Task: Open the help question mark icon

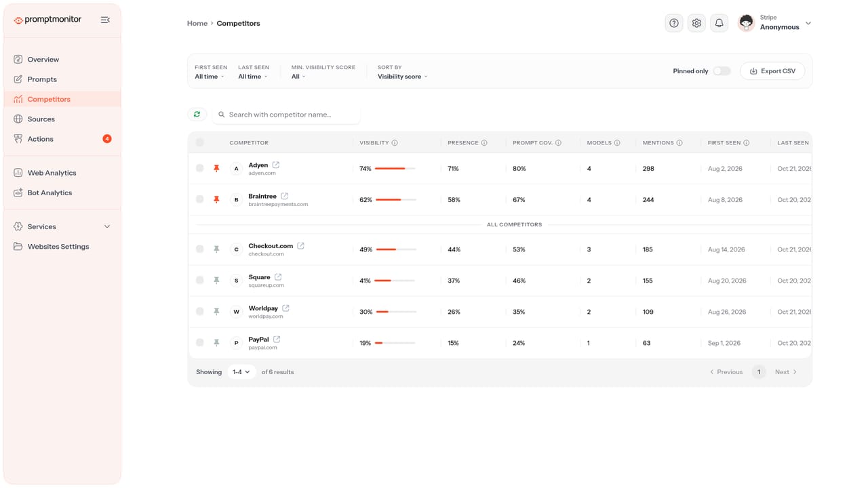Action: point(674,23)
